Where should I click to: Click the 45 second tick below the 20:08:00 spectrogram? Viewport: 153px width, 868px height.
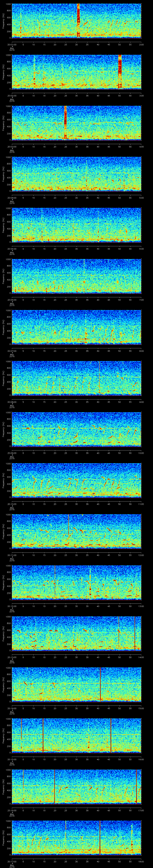coord(109,402)
